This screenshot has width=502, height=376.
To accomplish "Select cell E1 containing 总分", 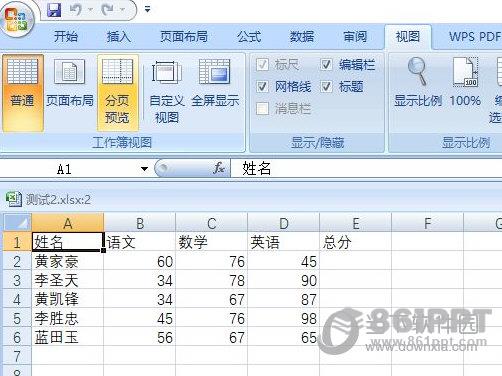I will pyautogui.click(x=355, y=241).
